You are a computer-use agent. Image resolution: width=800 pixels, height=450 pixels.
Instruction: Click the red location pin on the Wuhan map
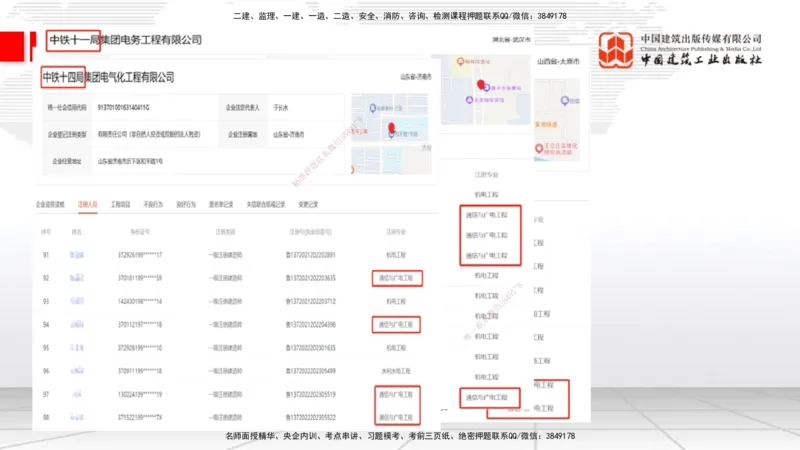click(480, 84)
